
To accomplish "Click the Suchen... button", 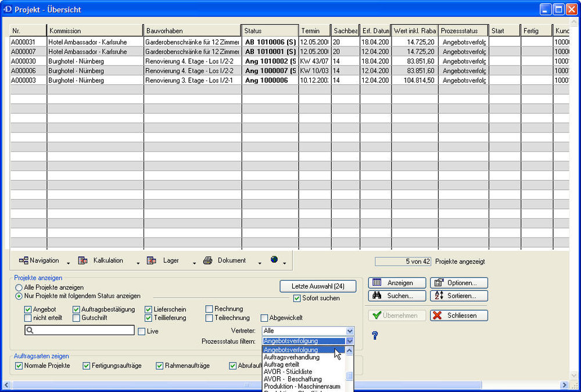I will click(397, 296).
